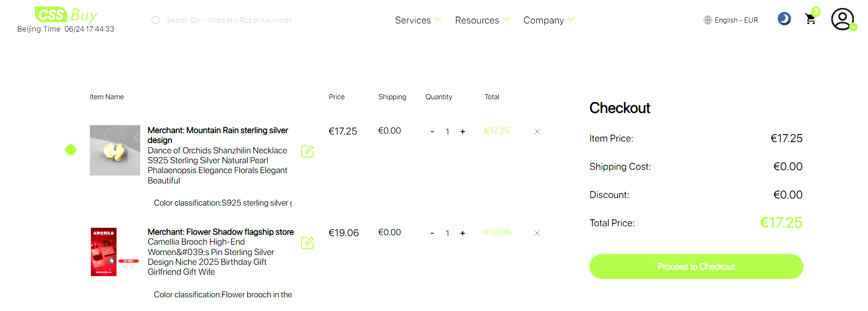This screenshot has width=868, height=311.
Task: Click the search magnifier icon
Action: tap(156, 20)
